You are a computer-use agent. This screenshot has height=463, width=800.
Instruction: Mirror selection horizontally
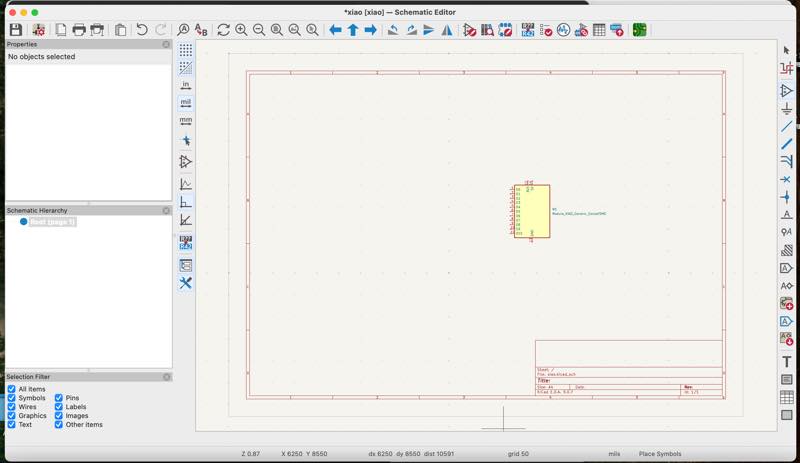447,30
